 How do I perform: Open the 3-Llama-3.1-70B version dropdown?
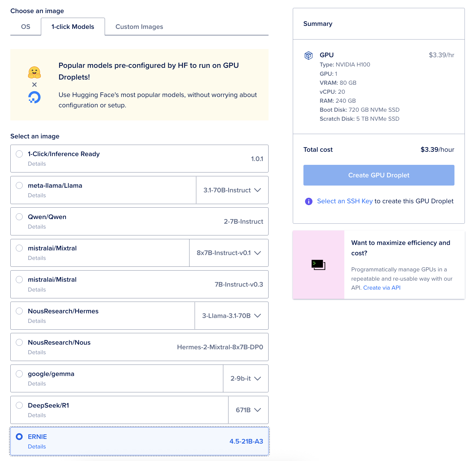231,316
